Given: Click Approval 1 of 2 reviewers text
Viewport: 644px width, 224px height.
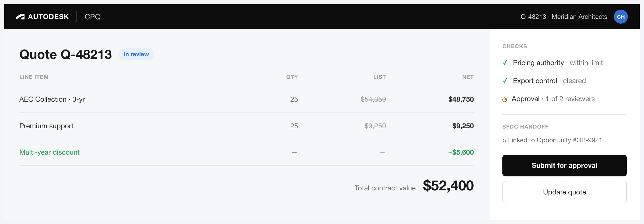Looking at the screenshot, I should point(553,99).
